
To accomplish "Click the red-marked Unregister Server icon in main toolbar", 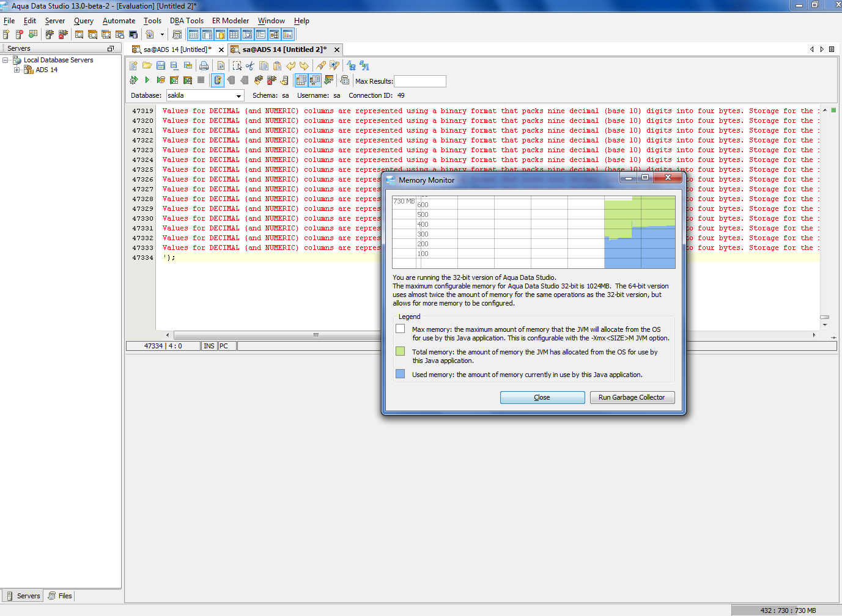I will (x=20, y=35).
